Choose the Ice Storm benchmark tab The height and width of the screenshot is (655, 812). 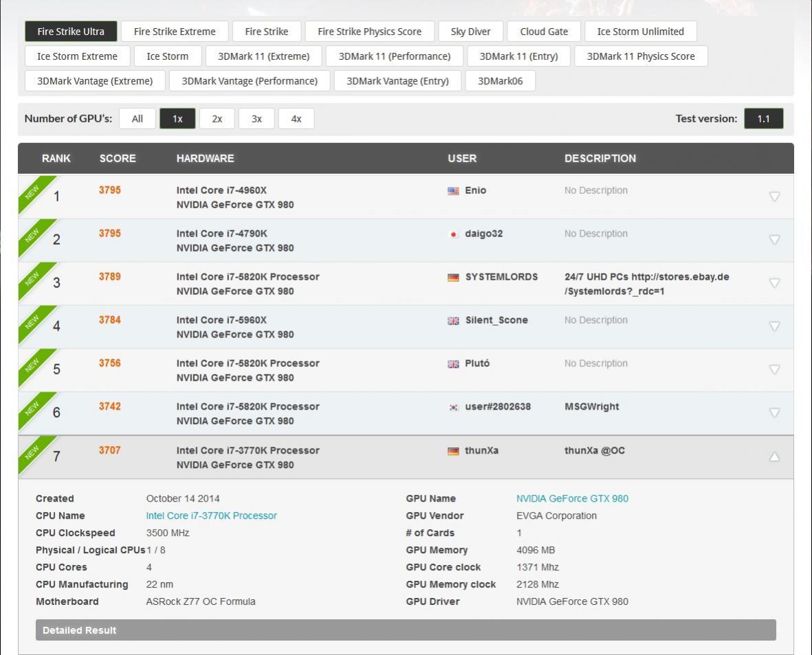[x=167, y=56]
